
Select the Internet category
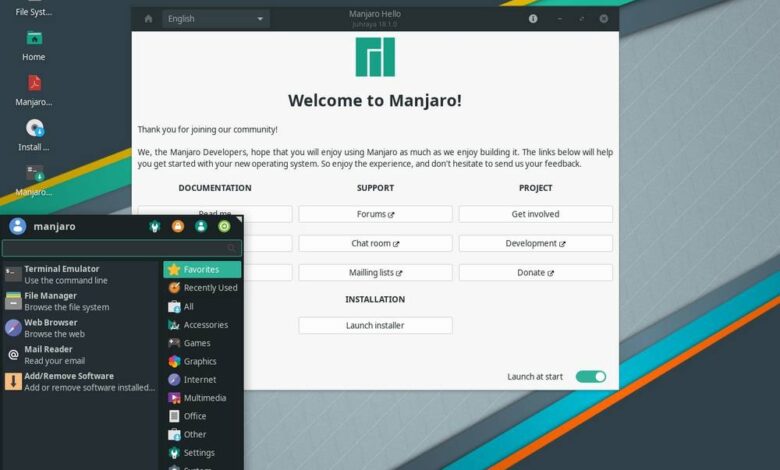202,380
